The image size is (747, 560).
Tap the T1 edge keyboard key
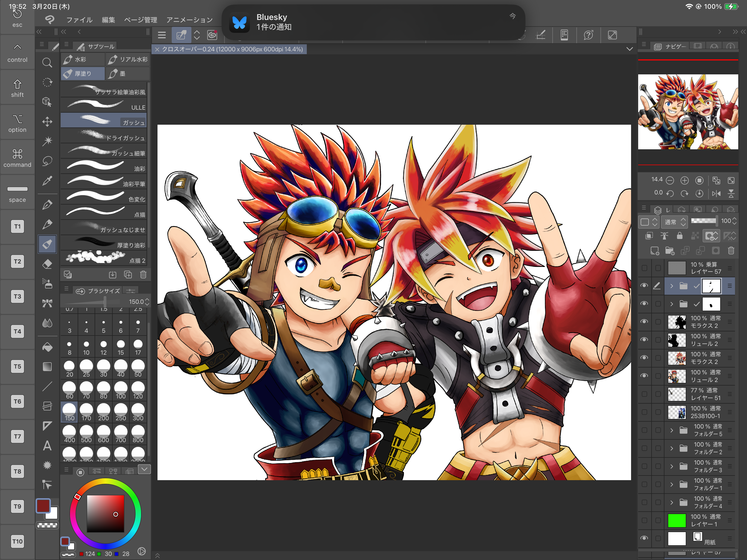pos(17,227)
